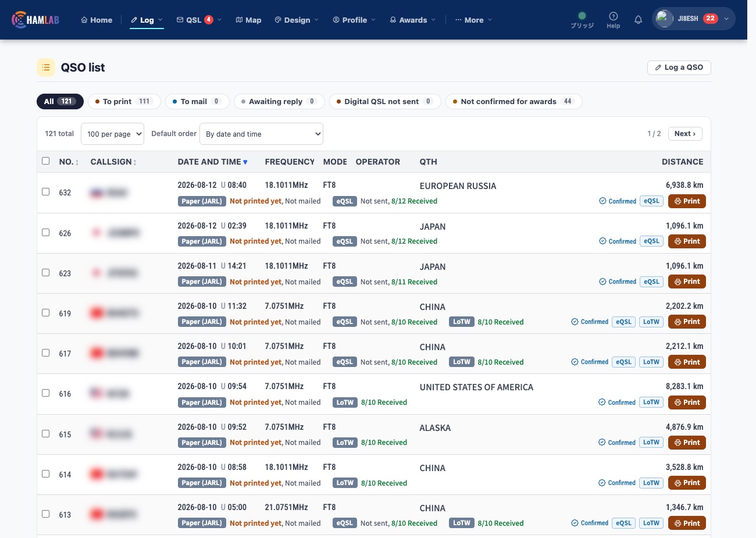Expand the Design menu
This screenshot has width=756, height=538.
point(297,20)
